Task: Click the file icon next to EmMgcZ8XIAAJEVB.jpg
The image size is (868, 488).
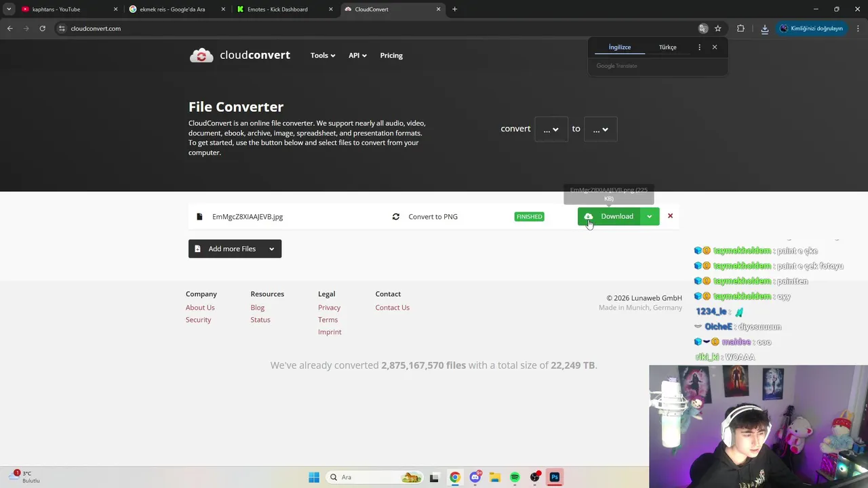Action: pos(199,217)
